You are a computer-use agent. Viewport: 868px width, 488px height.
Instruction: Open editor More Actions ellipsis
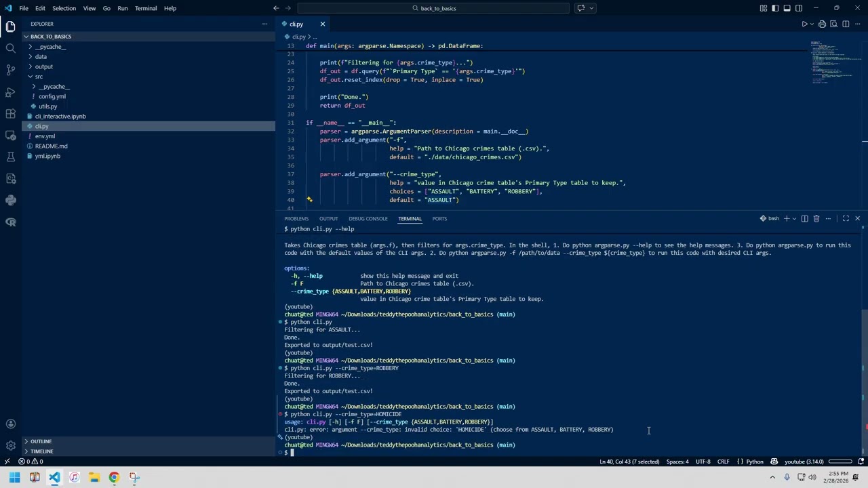coord(857,24)
